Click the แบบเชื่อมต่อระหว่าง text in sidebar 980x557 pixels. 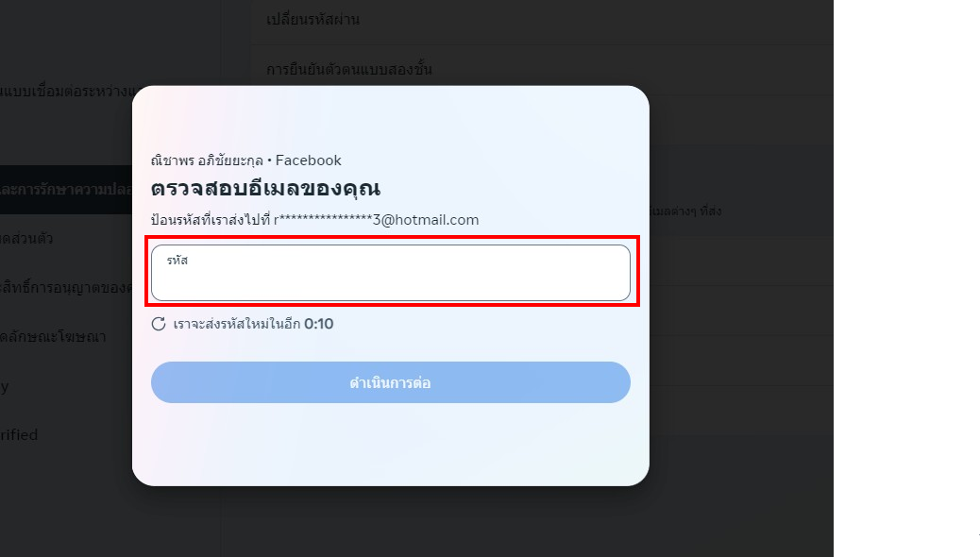coord(66,92)
